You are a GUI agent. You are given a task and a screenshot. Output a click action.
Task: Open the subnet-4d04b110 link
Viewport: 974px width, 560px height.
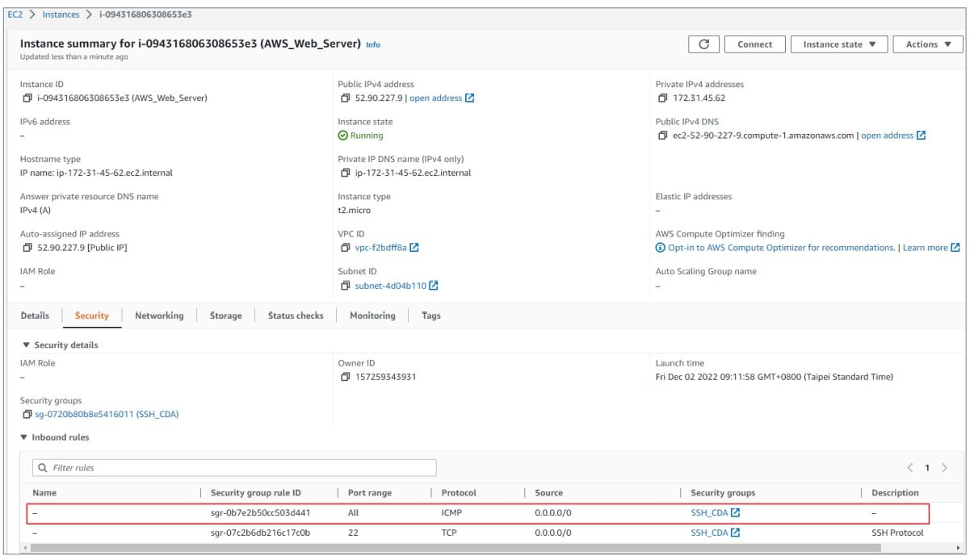pos(391,286)
